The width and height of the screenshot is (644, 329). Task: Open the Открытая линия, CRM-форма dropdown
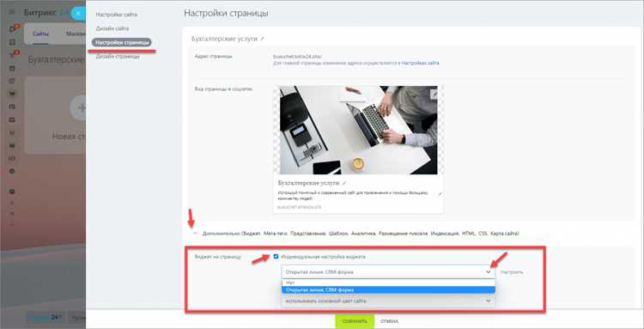[x=388, y=272]
